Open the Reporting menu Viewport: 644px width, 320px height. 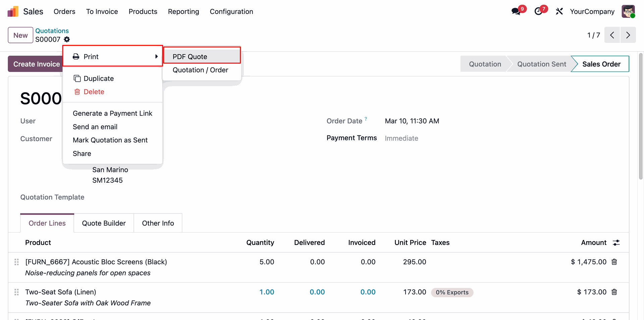coord(183,12)
